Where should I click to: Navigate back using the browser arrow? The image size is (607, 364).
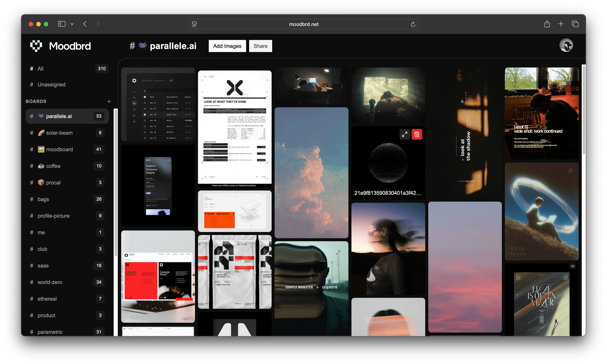(x=85, y=24)
